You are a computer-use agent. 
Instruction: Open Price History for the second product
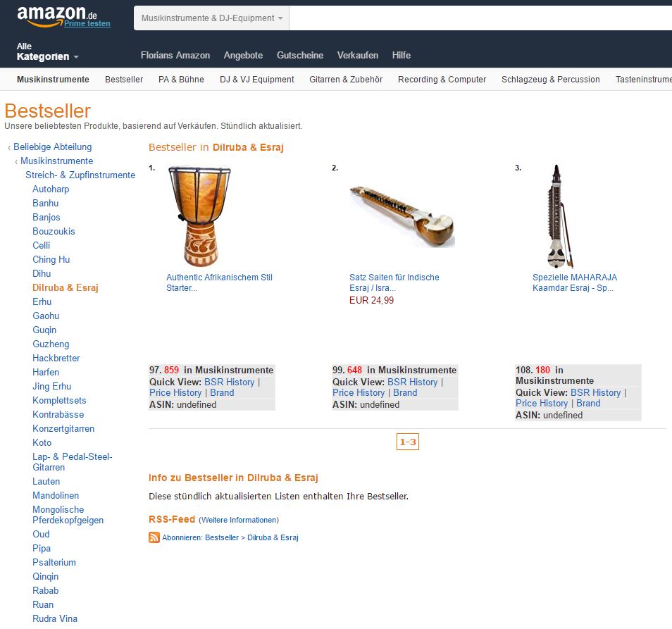pos(359,393)
